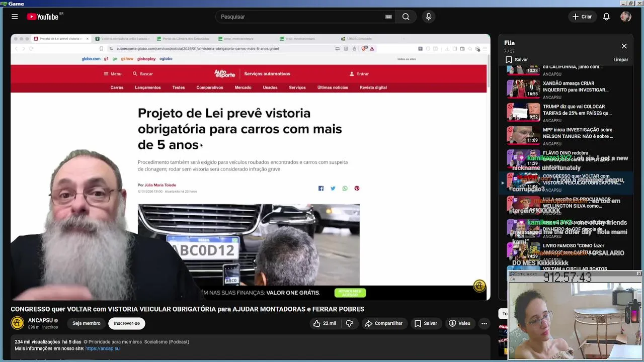Open the account avatar menu
The height and width of the screenshot is (362, 644).
click(x=626, y=17)
